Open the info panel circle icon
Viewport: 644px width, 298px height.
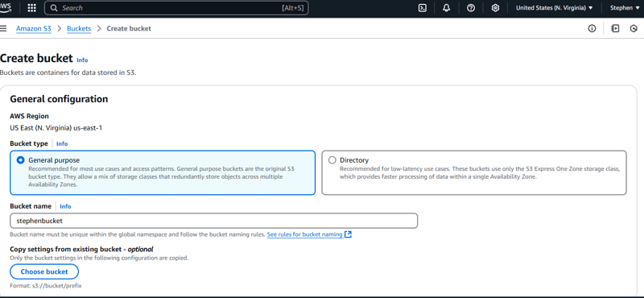click(592, 28)
